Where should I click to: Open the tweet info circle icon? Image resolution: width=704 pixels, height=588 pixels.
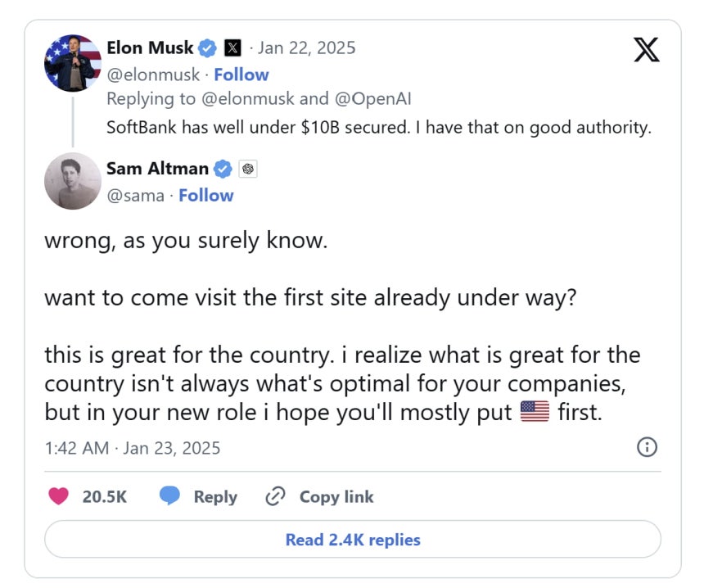tap(647, 447)
